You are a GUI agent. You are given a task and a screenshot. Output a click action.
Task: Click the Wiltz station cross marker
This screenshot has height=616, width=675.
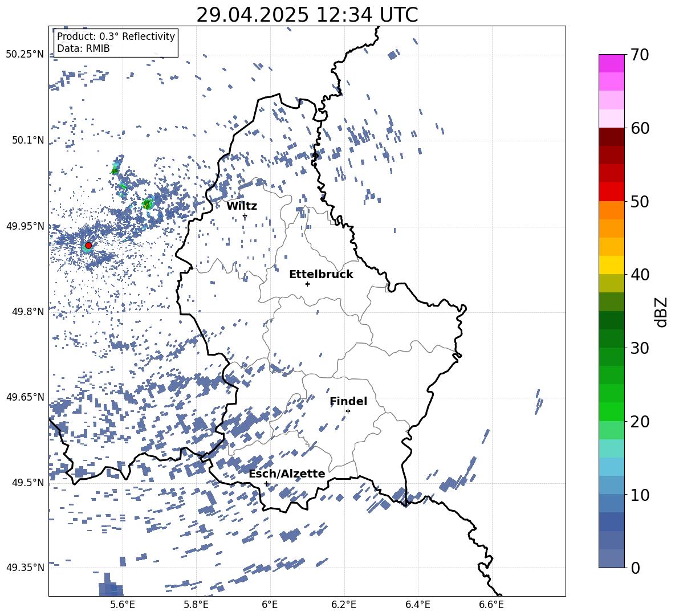point(245,216)
